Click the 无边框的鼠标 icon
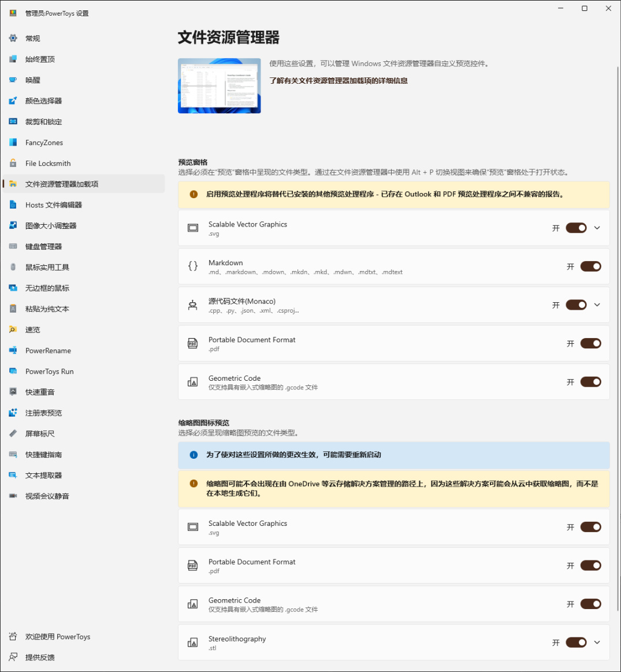Viewport: 621px width, 672px height. point(13,288)
